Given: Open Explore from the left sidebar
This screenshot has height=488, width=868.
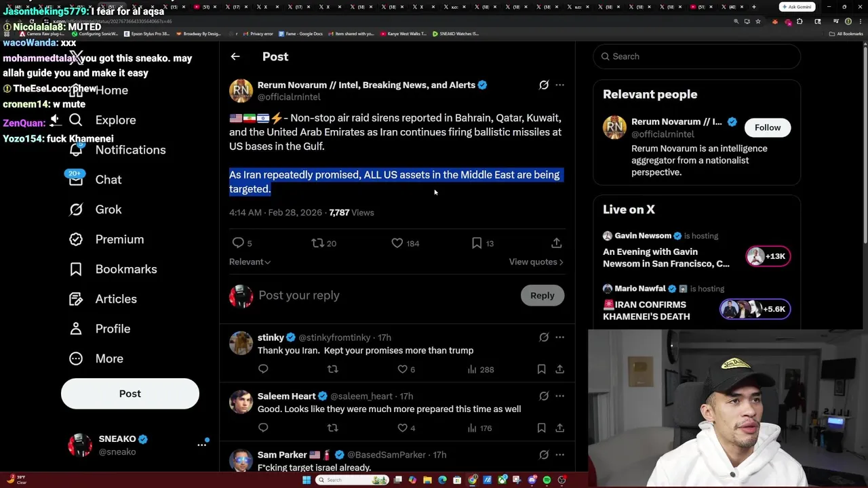Looking at the screenshot, I should tap(102, 120).
